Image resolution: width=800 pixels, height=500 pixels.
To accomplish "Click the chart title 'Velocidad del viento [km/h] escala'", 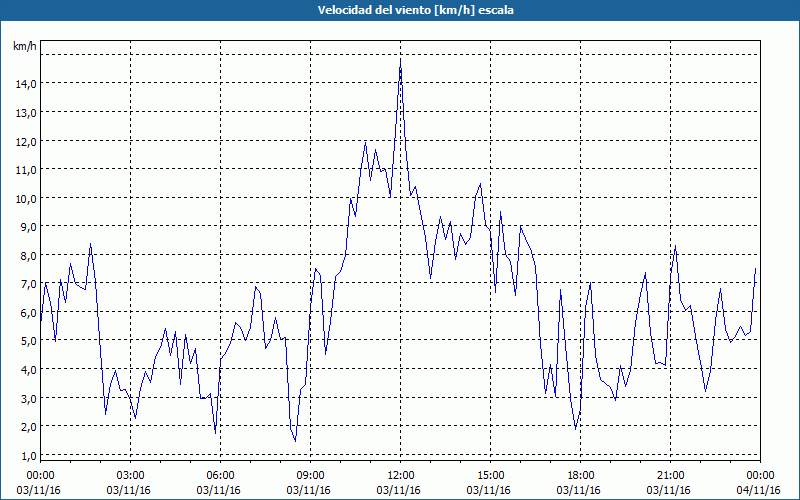I will tap(415, 10).
